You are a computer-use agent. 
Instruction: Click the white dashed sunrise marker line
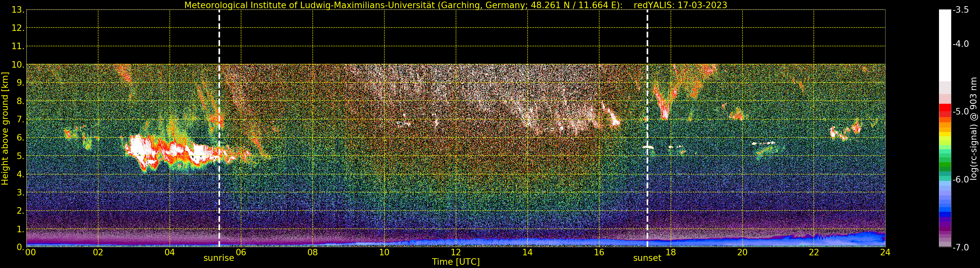point(219,128)
